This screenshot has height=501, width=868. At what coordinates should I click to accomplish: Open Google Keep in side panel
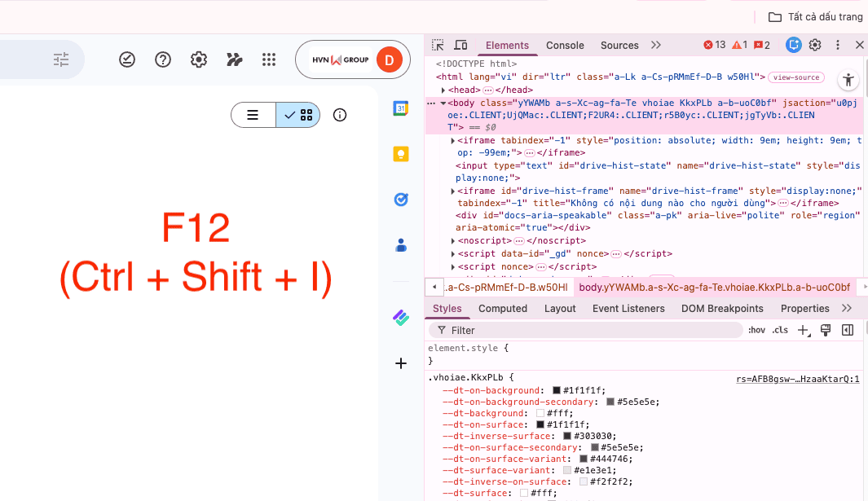tap(401, 154)
